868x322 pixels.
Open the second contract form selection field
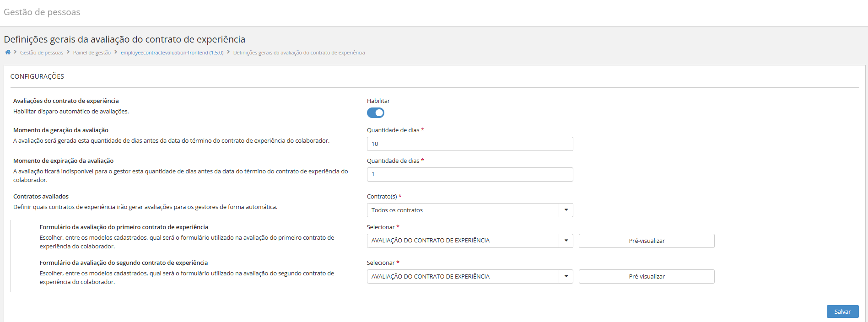pos(463,276)
